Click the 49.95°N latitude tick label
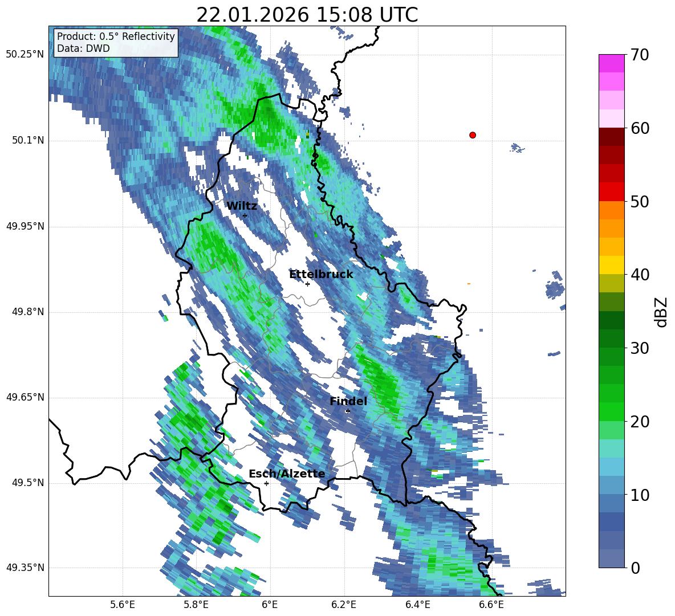 click(x=25, y=226)
